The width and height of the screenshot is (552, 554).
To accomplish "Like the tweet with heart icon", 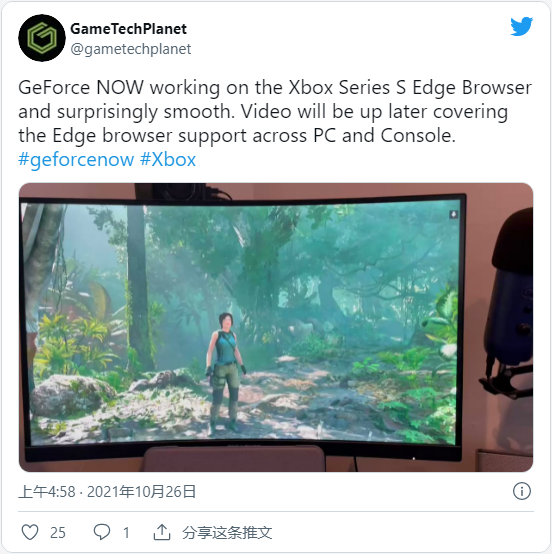I will [x=30, y=532].
